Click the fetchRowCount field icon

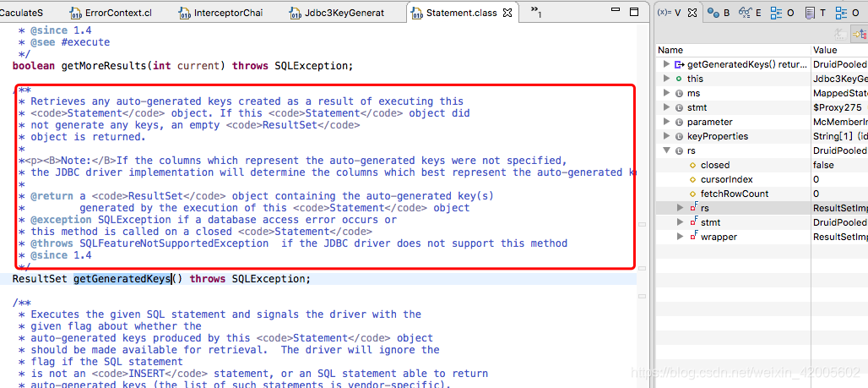[x=692, y=194]
